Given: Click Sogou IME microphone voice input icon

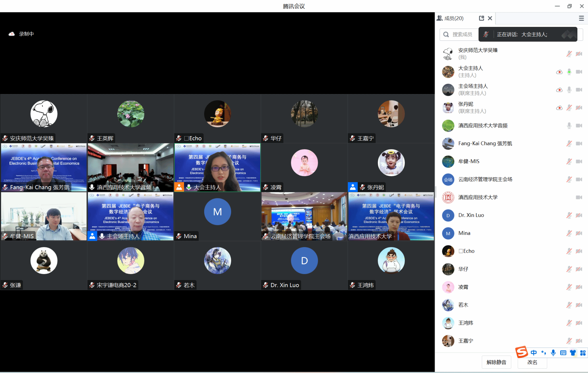Looking at the screenshot, I should [x=553, y=353].
